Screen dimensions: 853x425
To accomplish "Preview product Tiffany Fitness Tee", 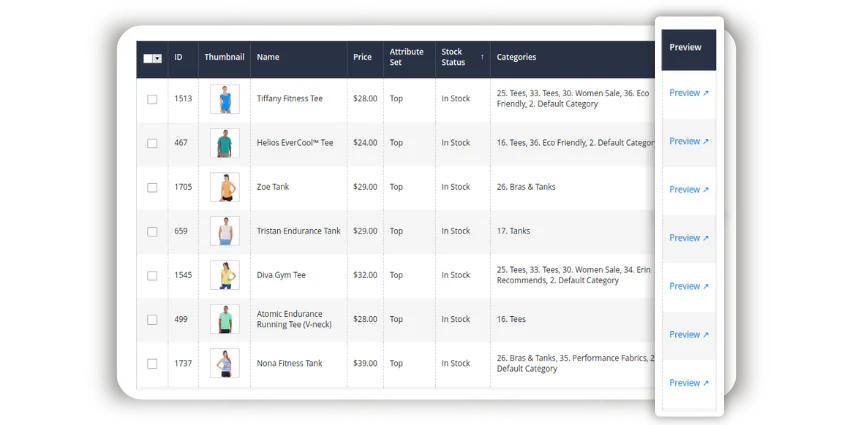I will pyautogui.click(x=689, y=93).
